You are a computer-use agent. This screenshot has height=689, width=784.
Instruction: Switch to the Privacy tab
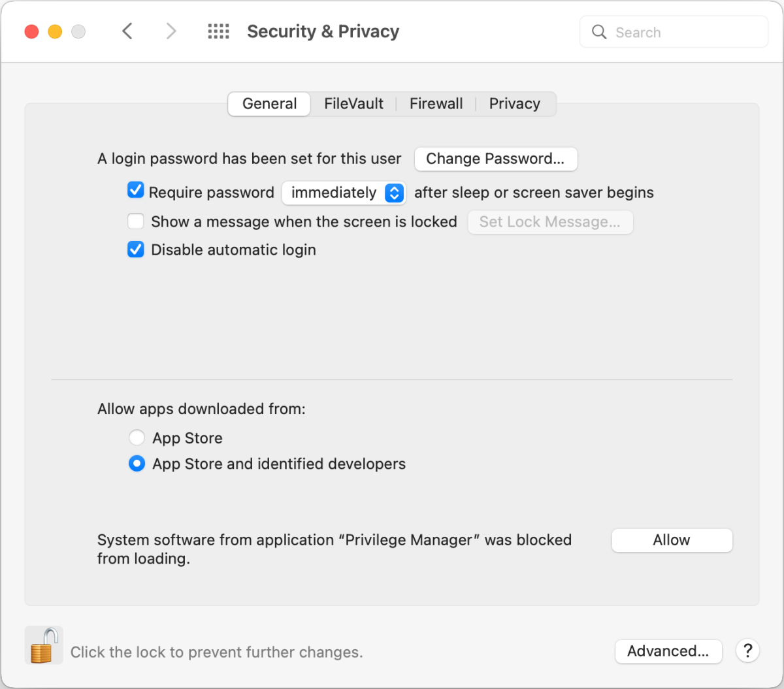(515, 104)
